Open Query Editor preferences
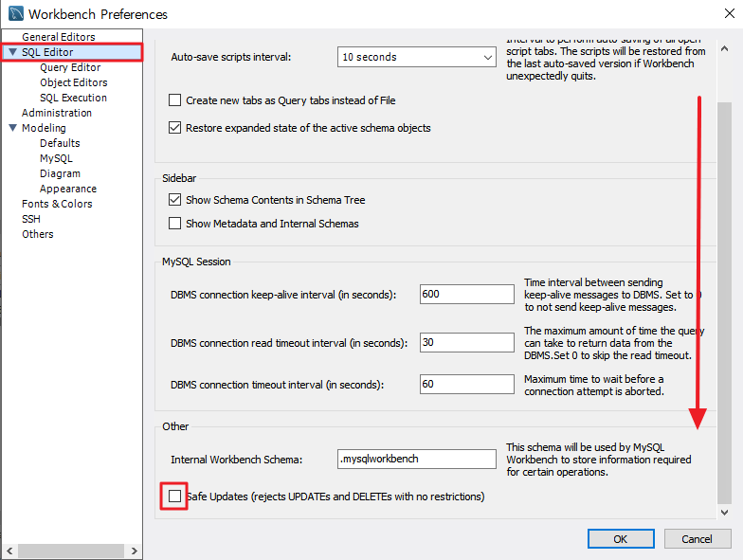The width and height of the screenshot is (743, 560). click(70, 67)
